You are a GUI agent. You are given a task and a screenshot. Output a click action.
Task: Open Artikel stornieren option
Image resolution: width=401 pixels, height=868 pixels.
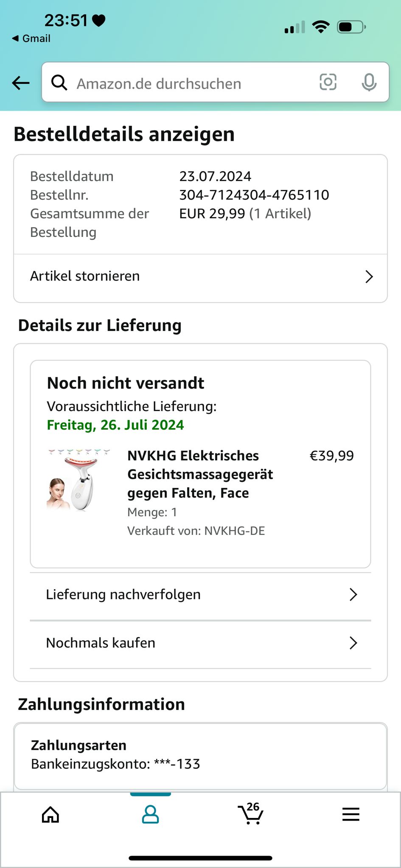(x=200, y=277)
